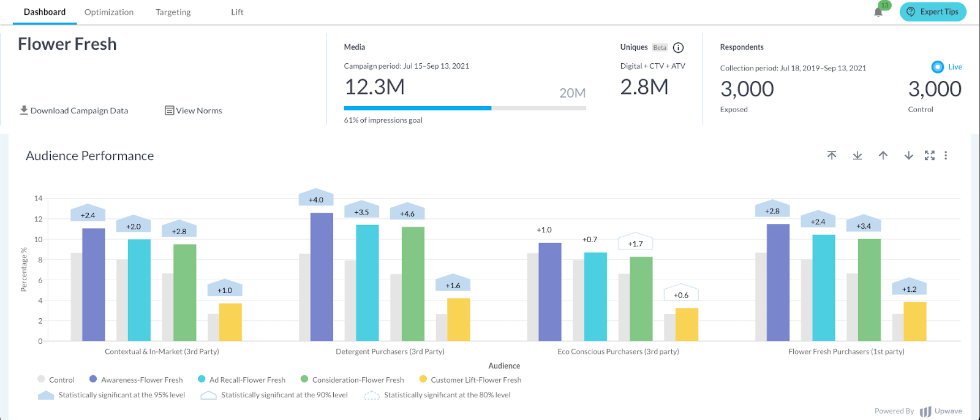
Task: Click the 80% significance legend marker
Action: (371, 395)
